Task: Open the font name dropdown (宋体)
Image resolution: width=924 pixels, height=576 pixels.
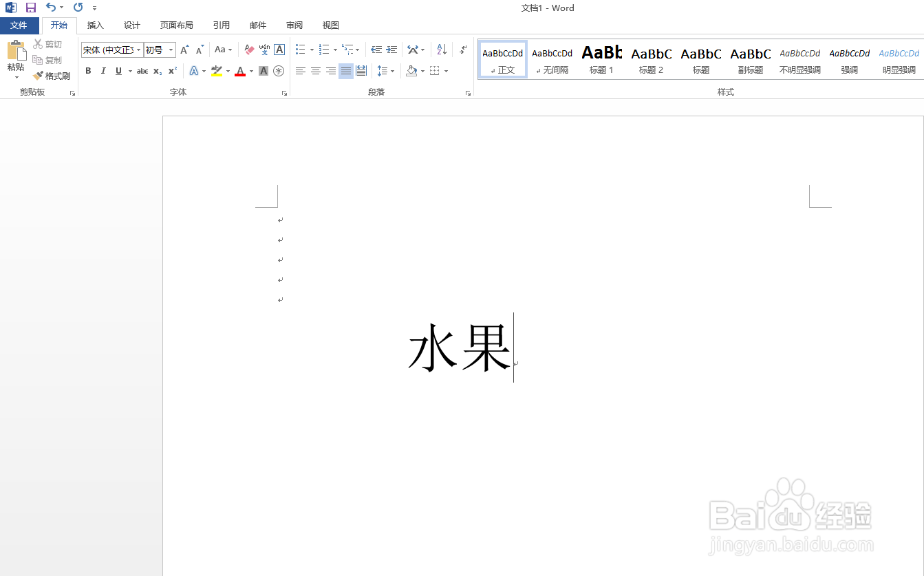Action: point(139,50)
